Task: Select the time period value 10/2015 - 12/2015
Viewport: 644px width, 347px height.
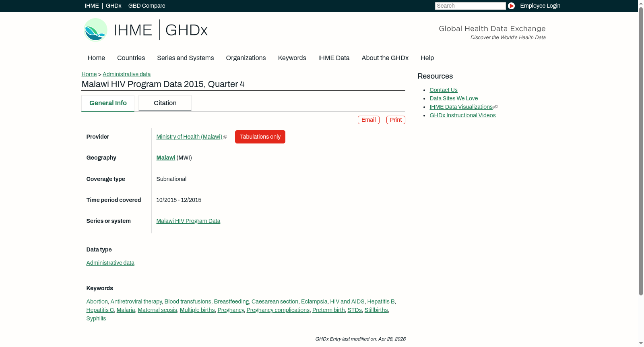Action: 179,200
